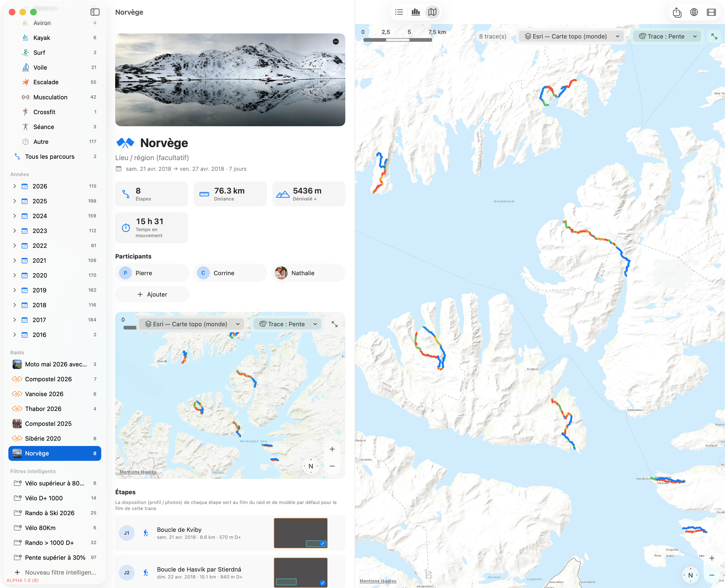Click Ajouter to add a participant
The height and width of the screenshot is (588, 725).
tap(152, 294)
